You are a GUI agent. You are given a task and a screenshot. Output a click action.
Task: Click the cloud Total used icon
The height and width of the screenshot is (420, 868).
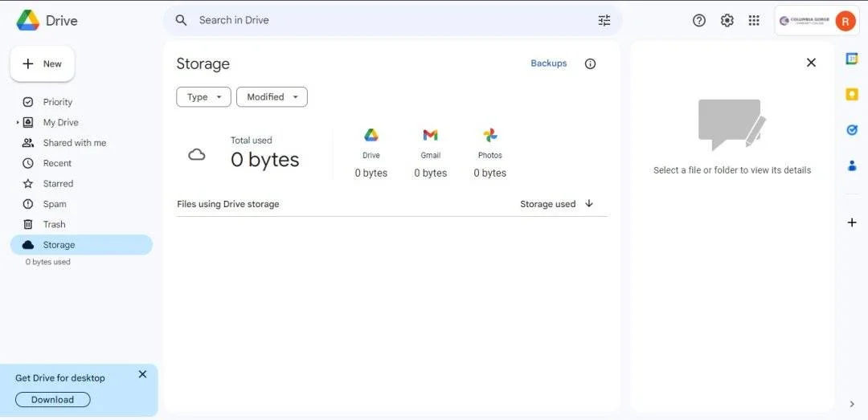[197, 154]
